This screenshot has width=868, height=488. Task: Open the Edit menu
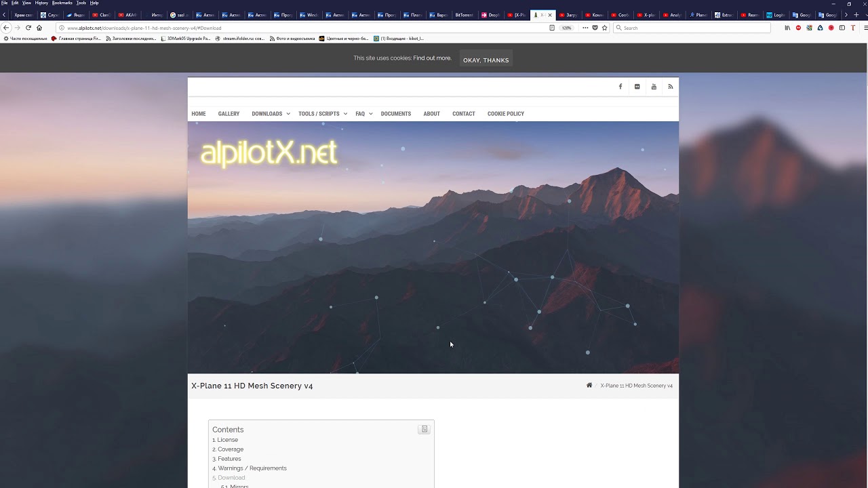click(x=15, y=3)
